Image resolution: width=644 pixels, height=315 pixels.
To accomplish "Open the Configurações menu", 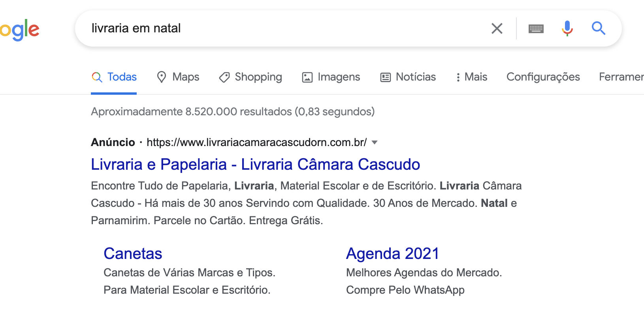I will coord(543,77).
